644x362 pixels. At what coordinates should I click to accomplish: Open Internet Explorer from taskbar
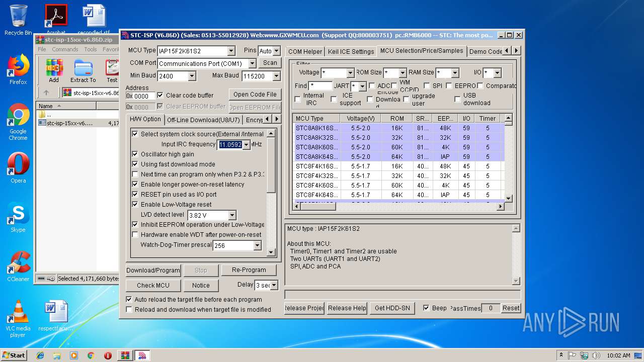(40, 355)
